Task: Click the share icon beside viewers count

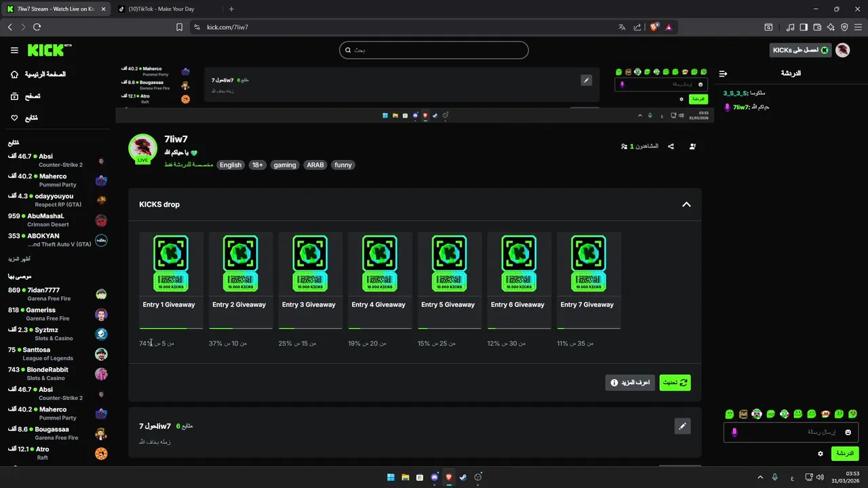Action: coord(671,146)
